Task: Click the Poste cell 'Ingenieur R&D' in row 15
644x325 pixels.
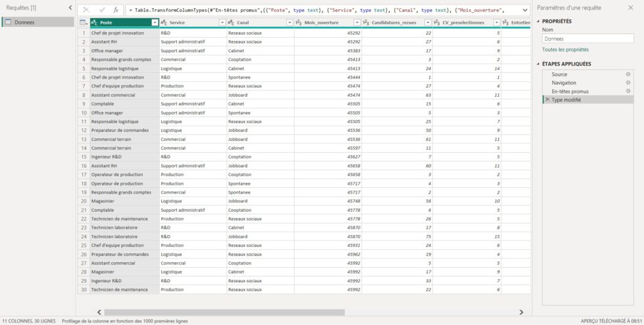Action: coord(125,157)
